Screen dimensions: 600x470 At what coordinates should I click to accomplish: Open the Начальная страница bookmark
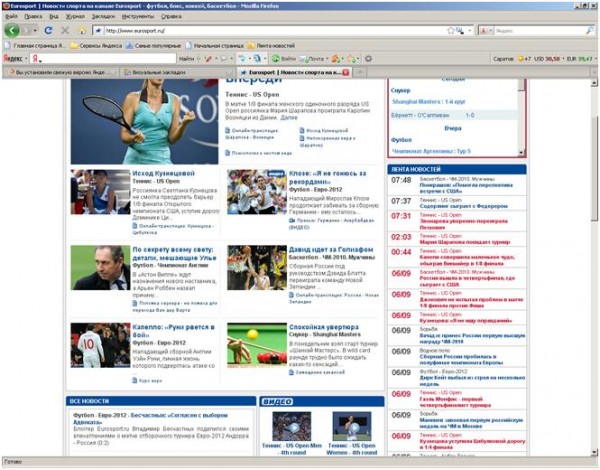[214, 46]
